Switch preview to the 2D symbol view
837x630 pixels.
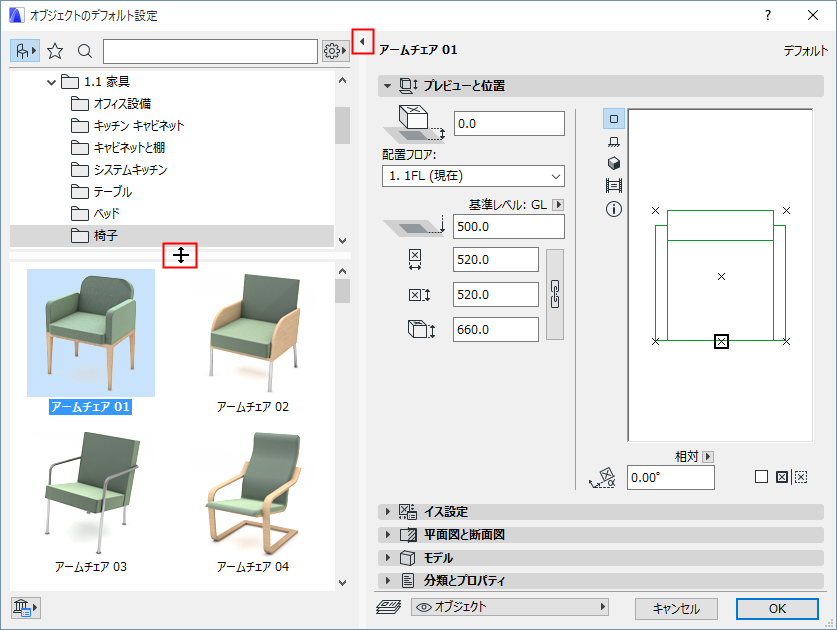(x=613, y=118)
